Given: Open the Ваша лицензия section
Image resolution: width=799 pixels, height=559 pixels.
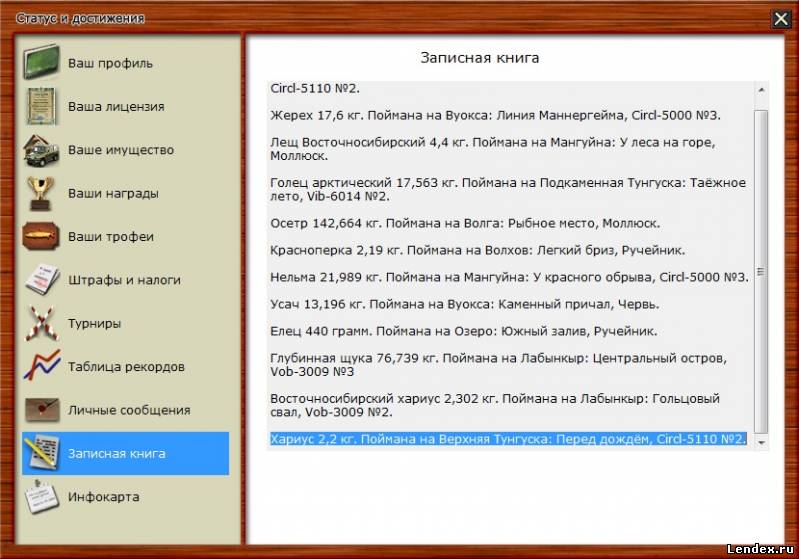Looking at the screenshot, I should 116,106.
